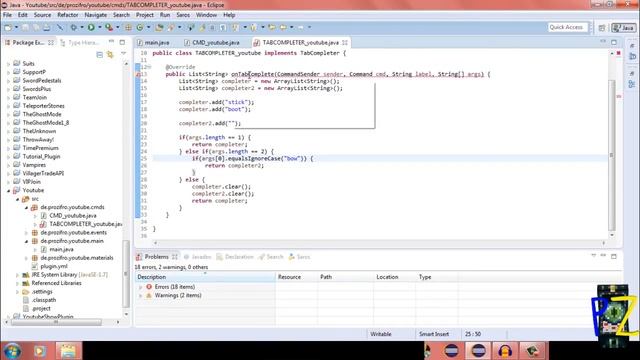Expand de.prozifro.youtube.events package

tap(27, 233)
